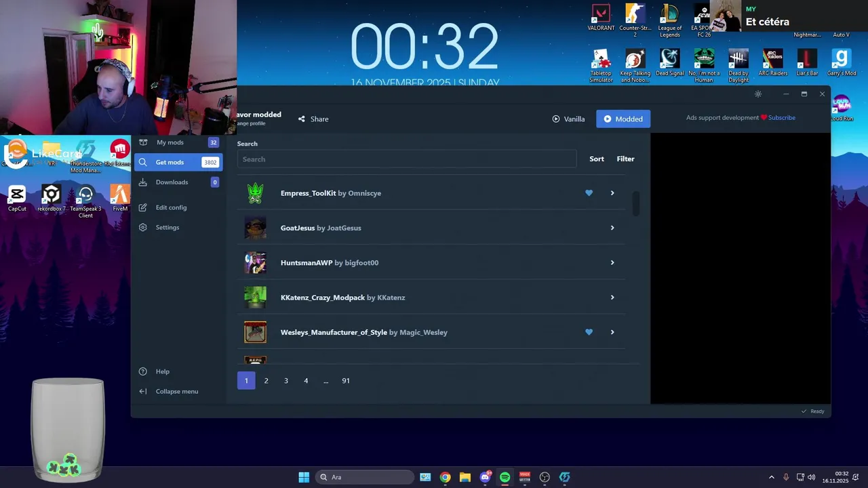The image size is (868, 488).
Task: Open the Liar's Bar desktop shortcut
Action: [807, 62]
